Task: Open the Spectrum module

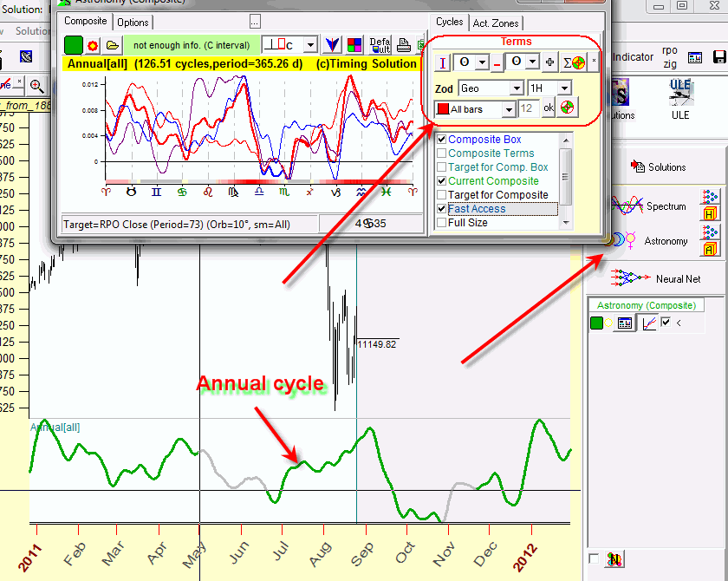Action: pos(647,206)
